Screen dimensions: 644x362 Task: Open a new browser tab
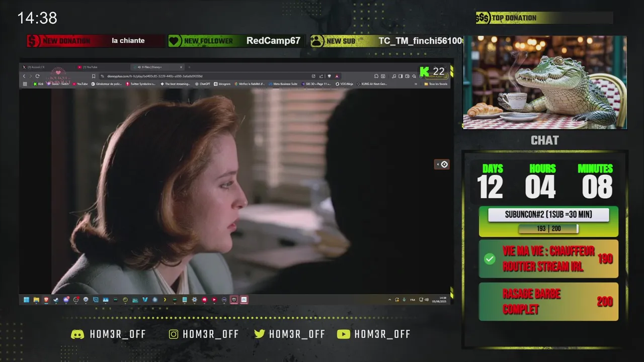189,67
